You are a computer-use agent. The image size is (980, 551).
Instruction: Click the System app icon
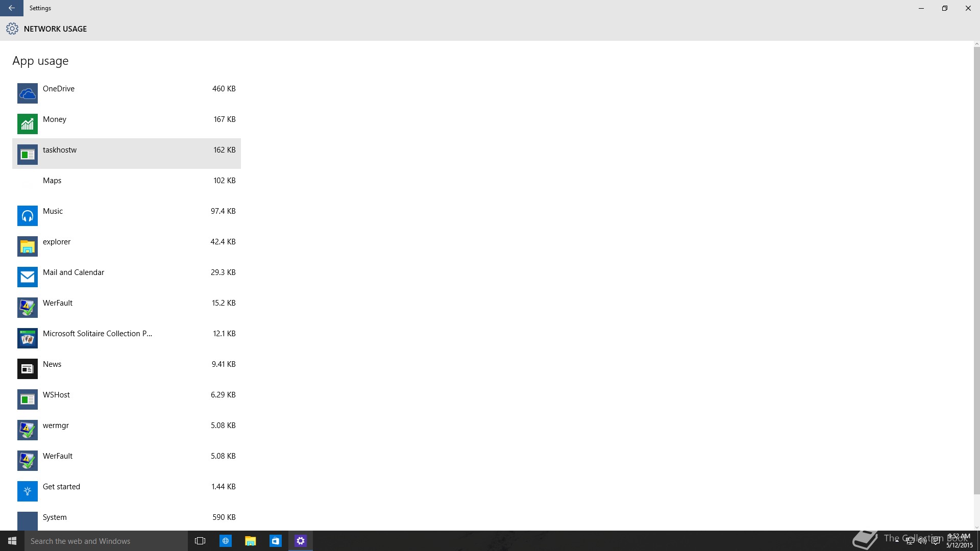(28, 521)
